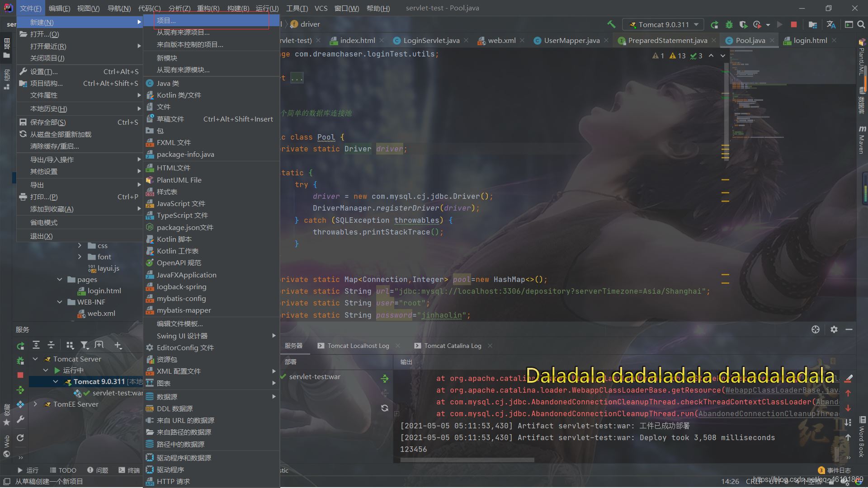The width and height of the screenshot is (868, 488).
Task: Click Services panel settings gear icon
Action: coord(834,329)
